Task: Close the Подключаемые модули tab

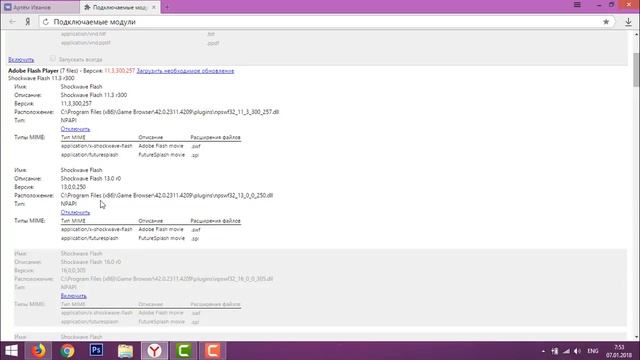Action: point(154,7)
